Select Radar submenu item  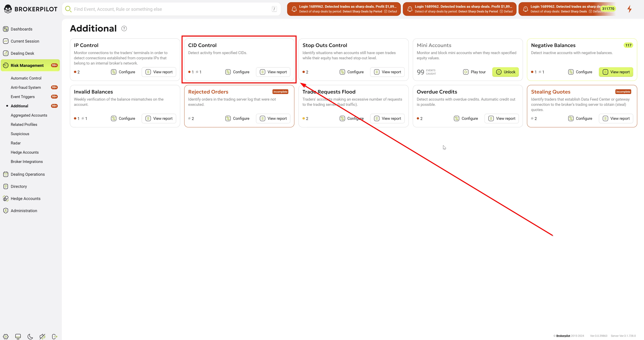[16, 143]
